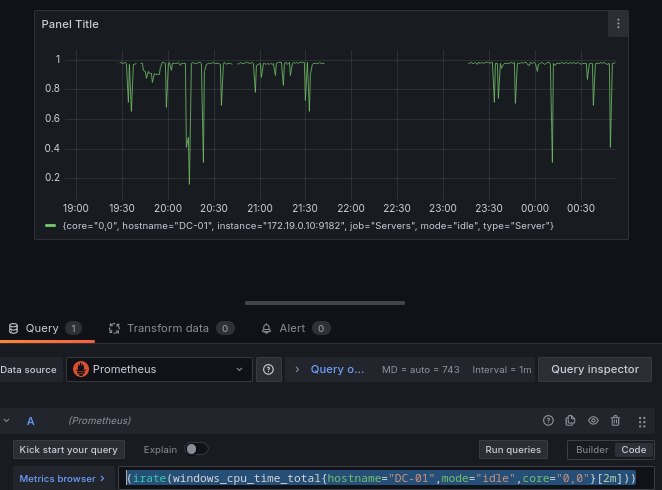The width and height of the screenshot is (662, 490).
Task: Open Metrics browser expander
Action: (x=62, y=479)
